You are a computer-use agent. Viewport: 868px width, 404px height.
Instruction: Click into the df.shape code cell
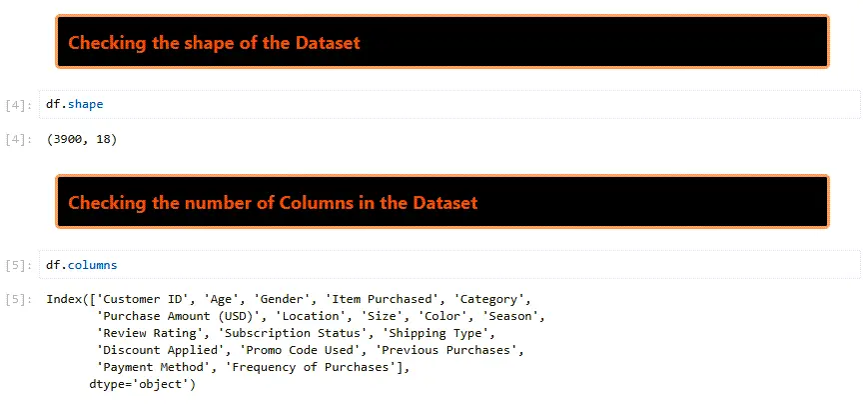tap(449, 104)
